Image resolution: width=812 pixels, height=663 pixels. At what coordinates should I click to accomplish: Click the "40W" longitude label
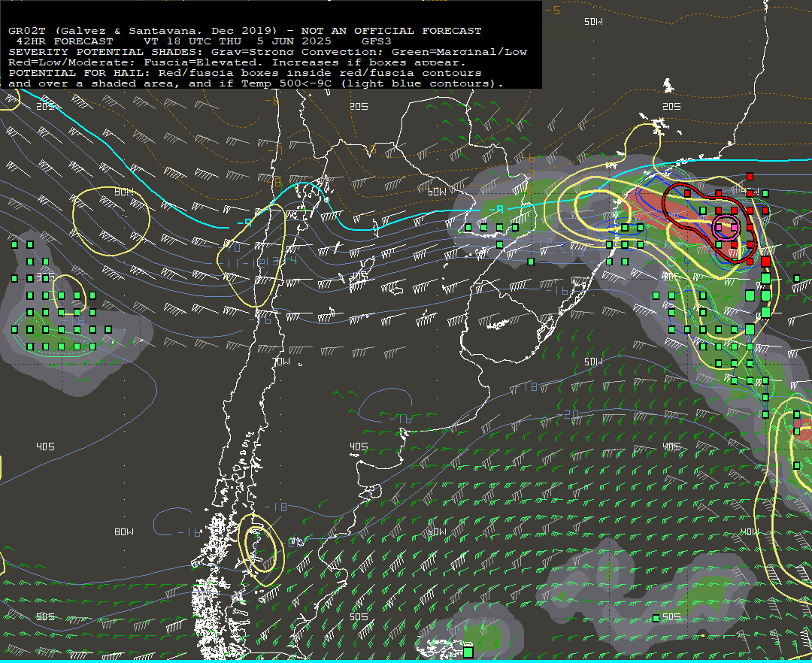750,531
